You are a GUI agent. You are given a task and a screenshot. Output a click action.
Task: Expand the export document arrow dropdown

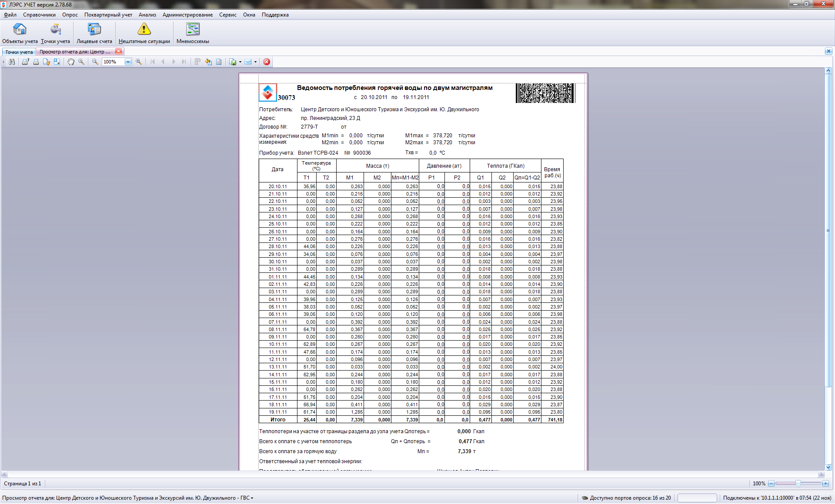pos(240,62)
